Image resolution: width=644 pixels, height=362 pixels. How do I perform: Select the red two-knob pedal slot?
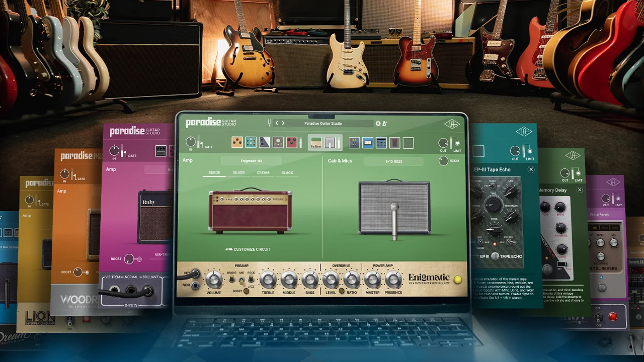point(292,143)
